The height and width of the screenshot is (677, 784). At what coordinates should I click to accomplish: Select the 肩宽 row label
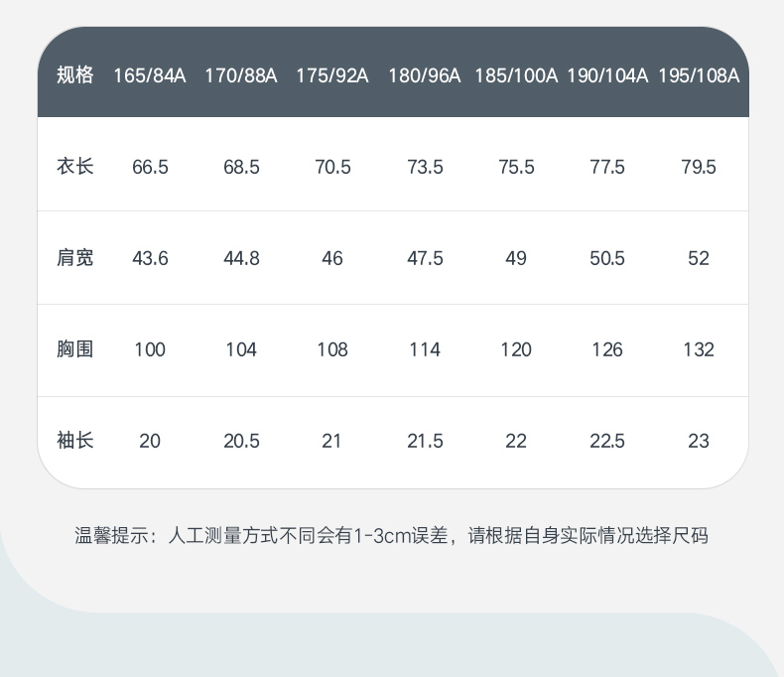pos(74,258)
